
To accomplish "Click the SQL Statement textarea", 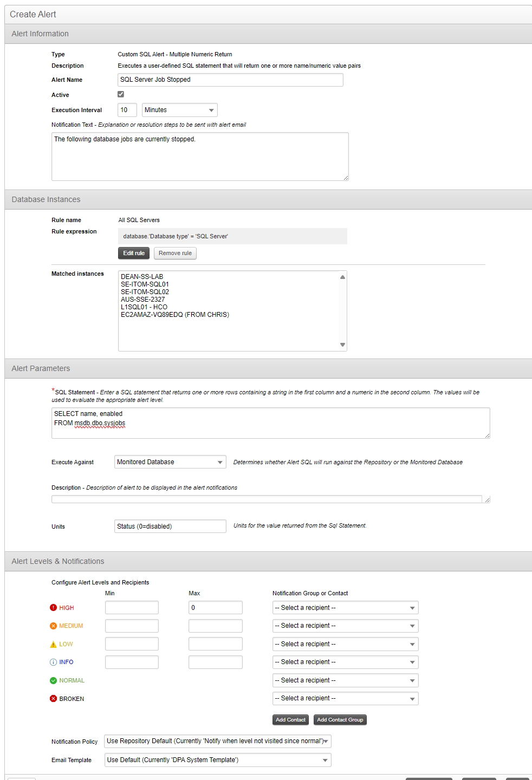I will (271, 423).
